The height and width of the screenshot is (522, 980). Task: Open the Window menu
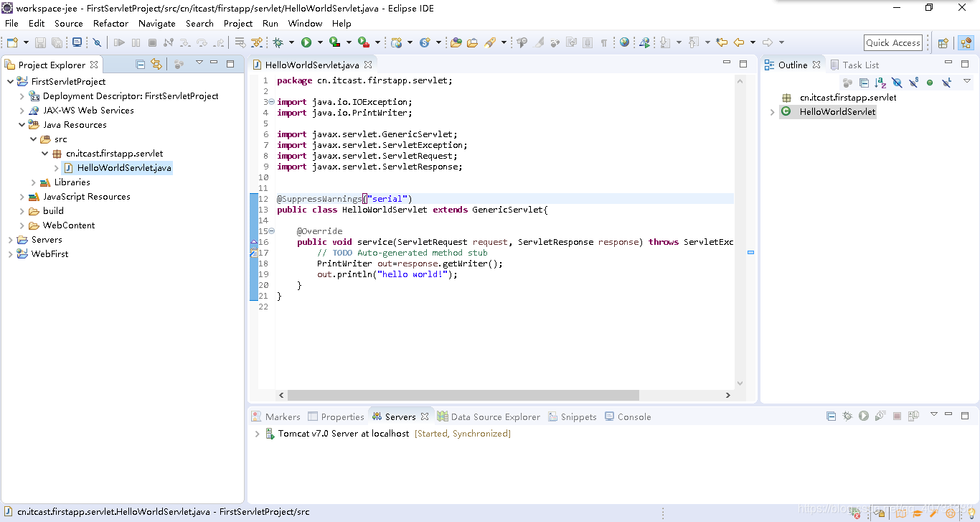(305, 23)
